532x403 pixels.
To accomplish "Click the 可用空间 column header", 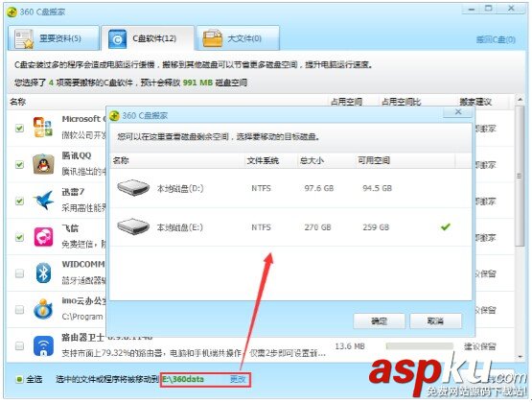I will (374, 160).
